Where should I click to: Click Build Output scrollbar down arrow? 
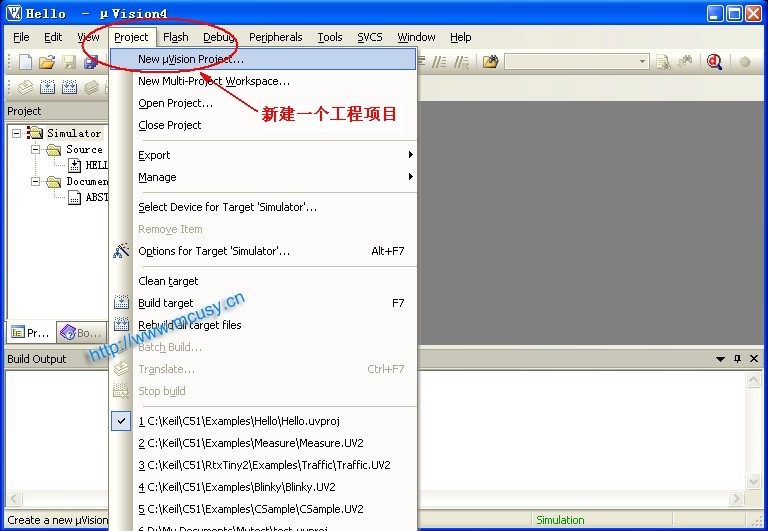(753, 481)
